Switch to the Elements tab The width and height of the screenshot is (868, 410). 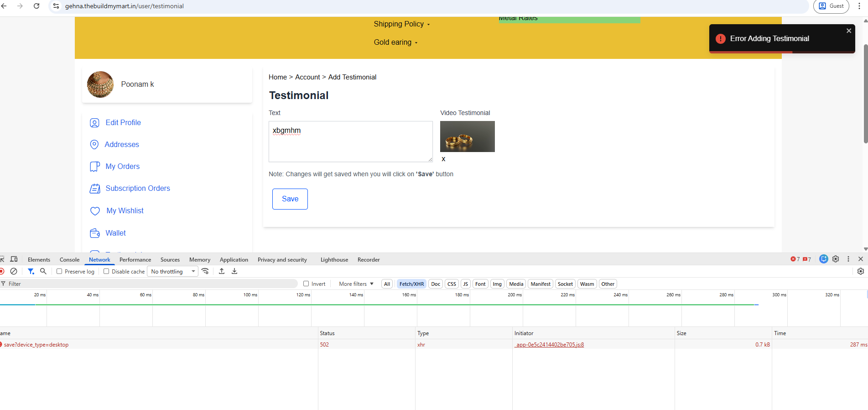point(39,259)
